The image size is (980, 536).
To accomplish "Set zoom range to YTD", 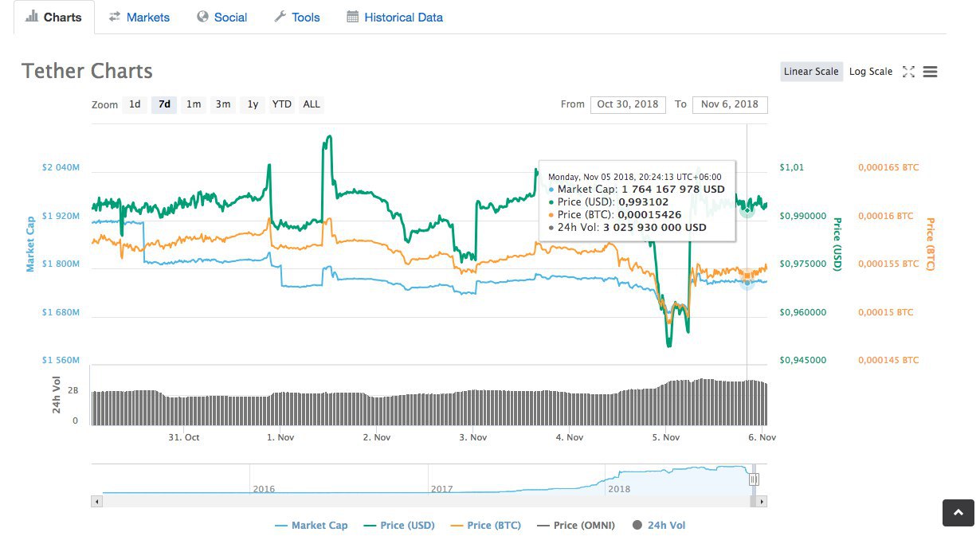I will pyautogui.click(x=281, y=104).
